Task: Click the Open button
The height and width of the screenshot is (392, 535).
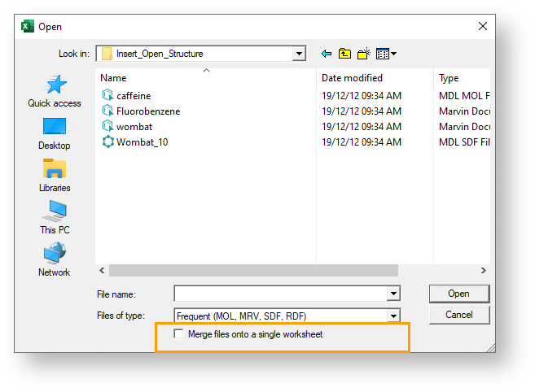Action: pos(458,294)
